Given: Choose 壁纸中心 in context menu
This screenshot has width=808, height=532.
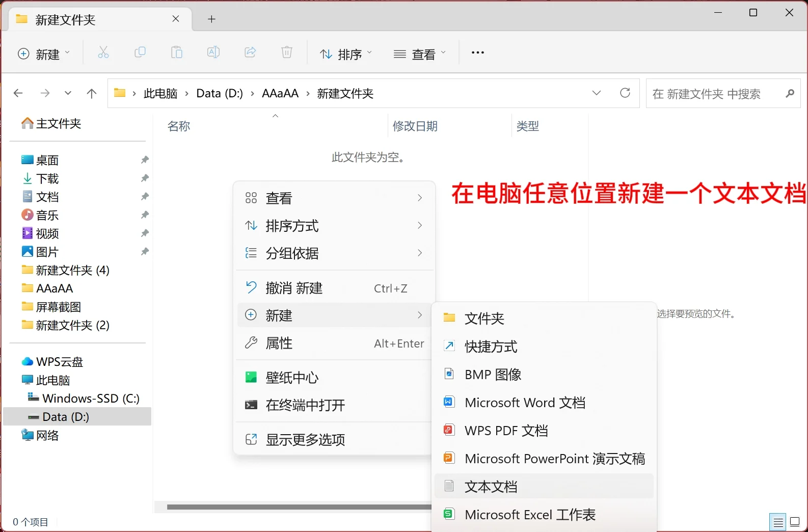Looking at the screenshot, I should click(x=334, y=378).
